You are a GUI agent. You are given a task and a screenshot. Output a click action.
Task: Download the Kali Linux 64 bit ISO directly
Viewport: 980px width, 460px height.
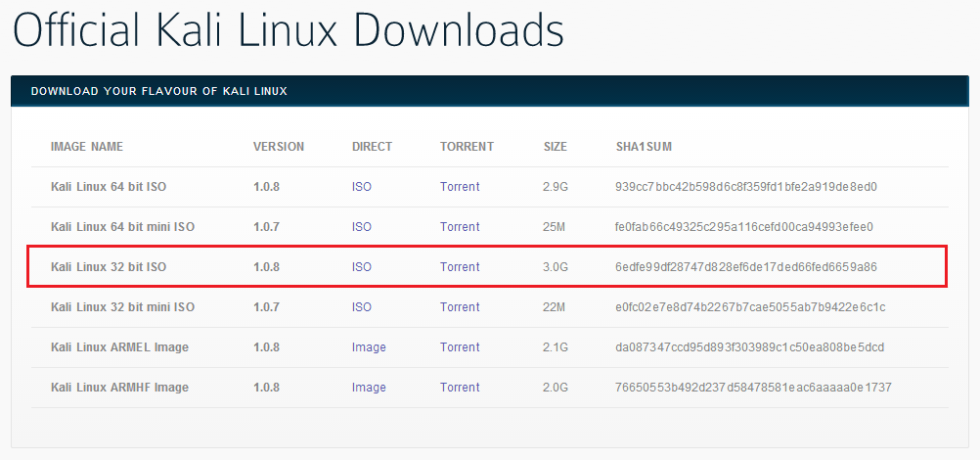pyautogui.click(x=361, y=187)
